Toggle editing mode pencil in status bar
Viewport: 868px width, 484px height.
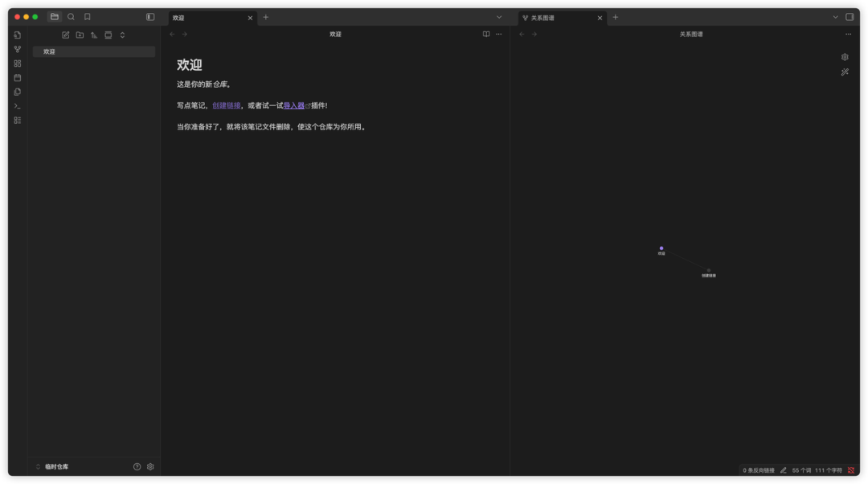coord(783,470)
